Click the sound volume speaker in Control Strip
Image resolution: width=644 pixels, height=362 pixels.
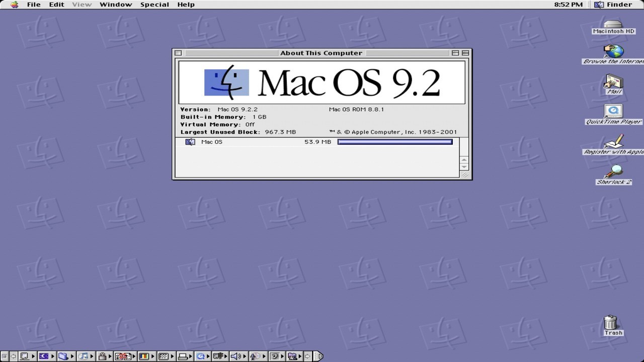[x=235, y=356]
